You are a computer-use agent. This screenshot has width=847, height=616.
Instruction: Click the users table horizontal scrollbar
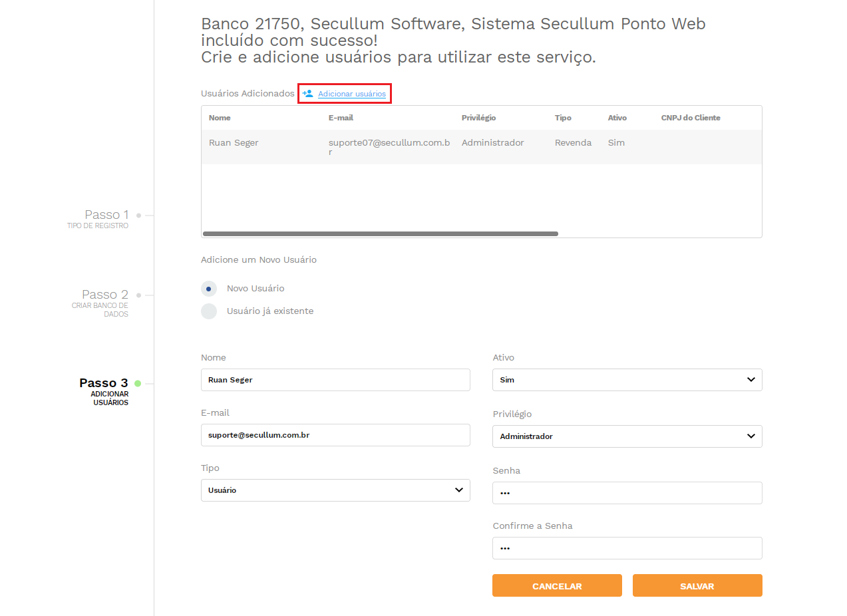coord(380,234)
